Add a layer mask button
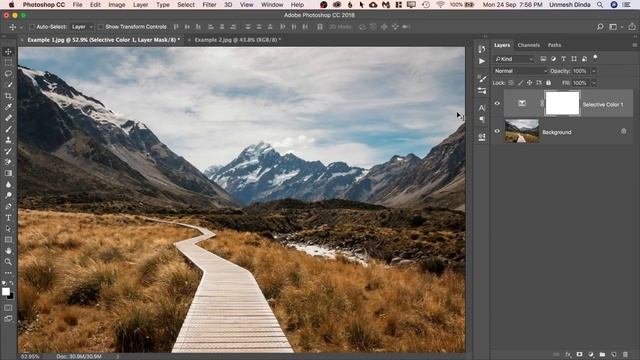640x360 pixels. pos(579,355)
